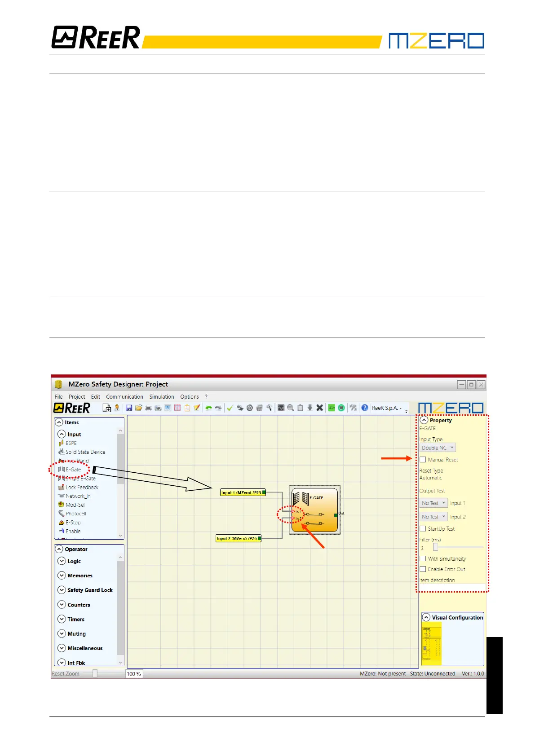Select the Lock Feedback item
This screenshot has width=535, height=756.
79,488
